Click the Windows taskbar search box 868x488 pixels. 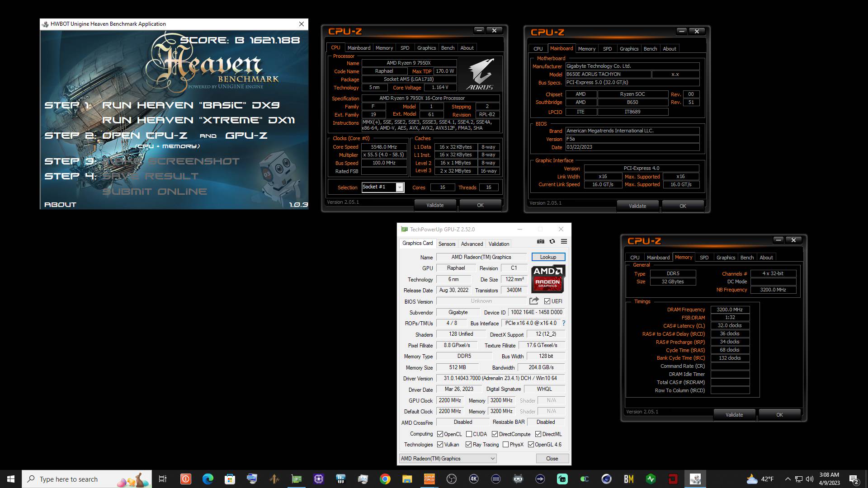87,479
